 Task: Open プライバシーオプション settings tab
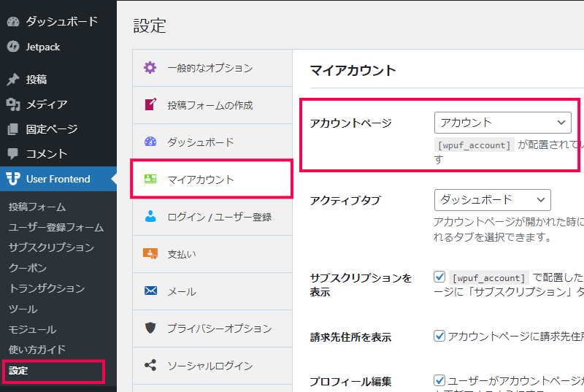(x=212, y=328)
